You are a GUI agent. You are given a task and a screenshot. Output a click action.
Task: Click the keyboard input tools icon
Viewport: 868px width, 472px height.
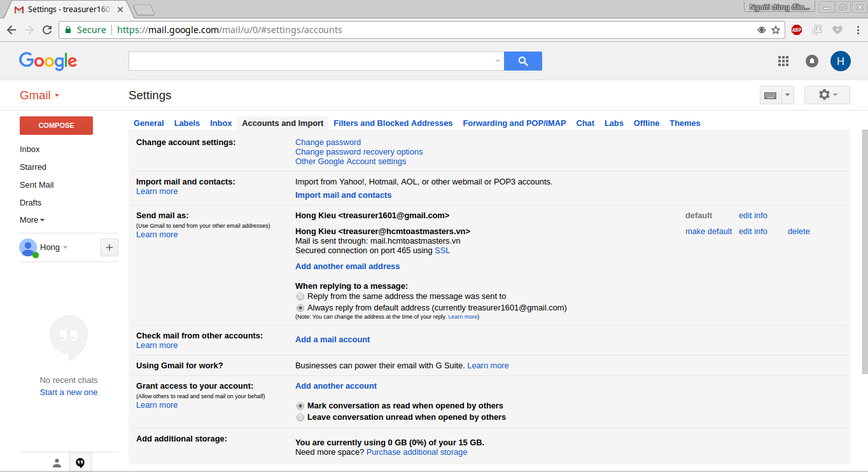point(770,95)
